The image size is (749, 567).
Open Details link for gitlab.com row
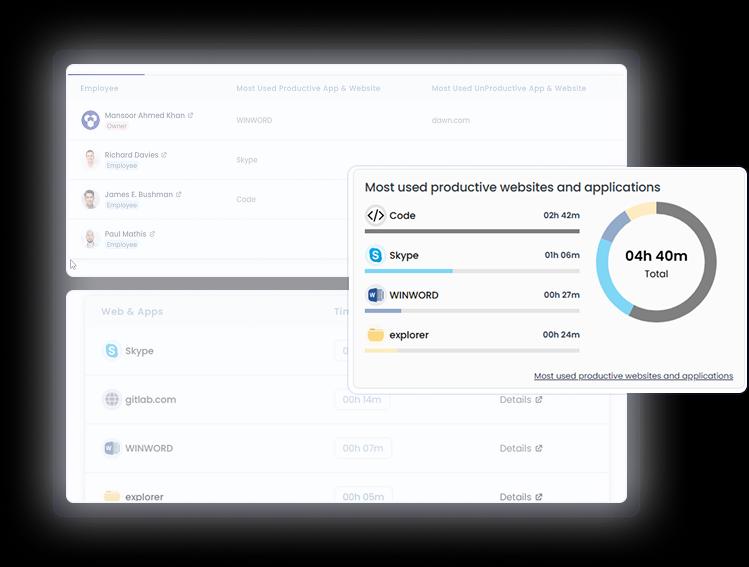[521, 400]
